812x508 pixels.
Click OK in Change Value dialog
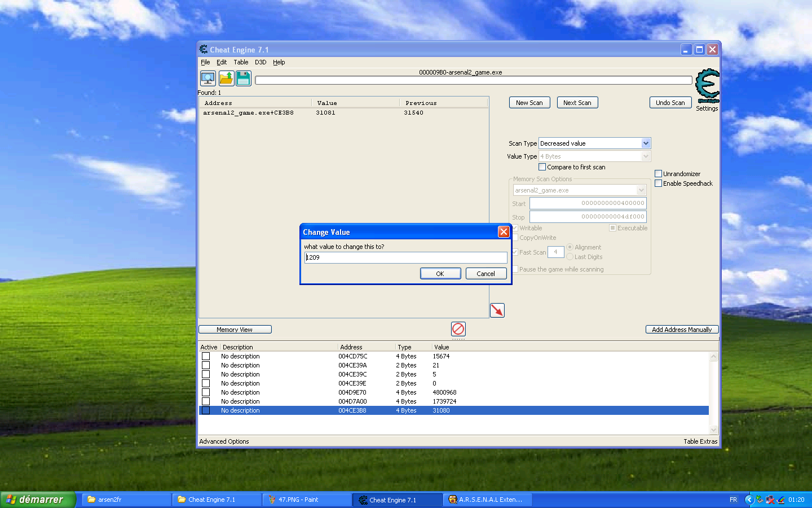click(440, 274)
